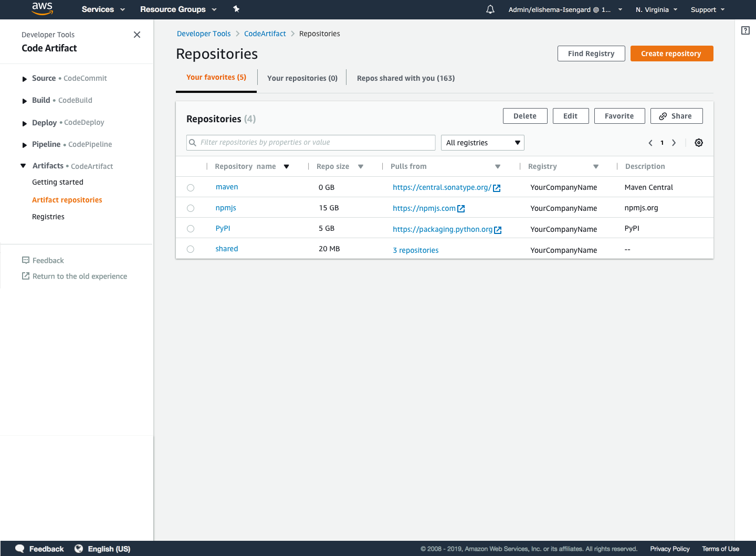This screenshot has height=556, width=756.
Task: Click the Developer Tools breadcrumb
Action: [204, 34]
